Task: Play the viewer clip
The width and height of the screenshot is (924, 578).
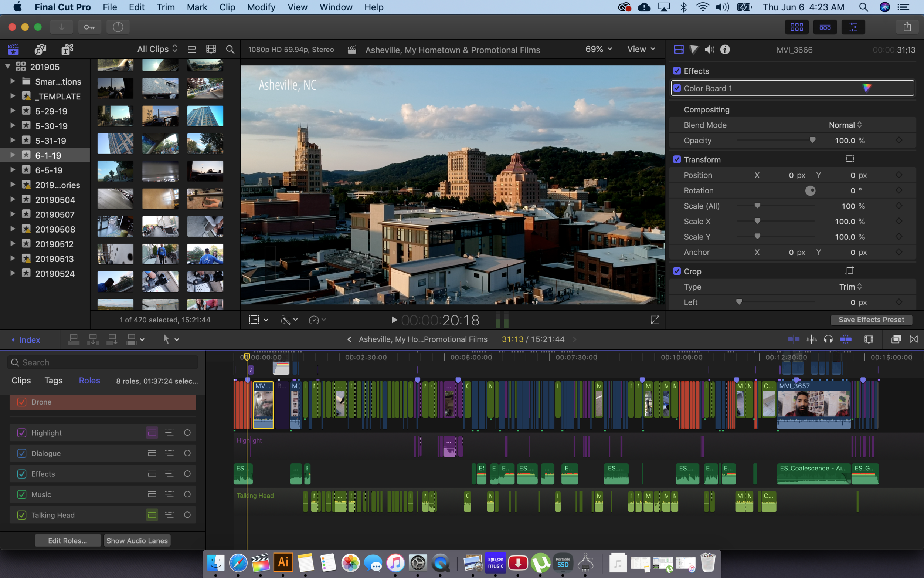Action: [x=395, y=320]
